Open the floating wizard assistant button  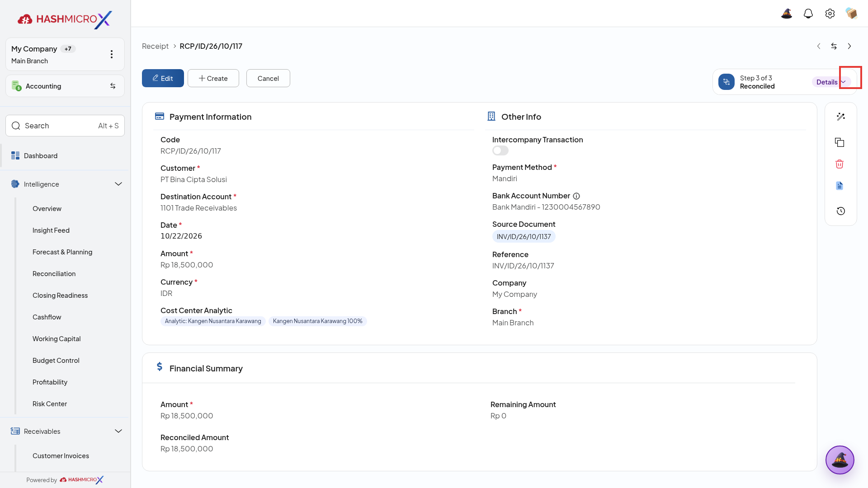click(x=840, y=460)
